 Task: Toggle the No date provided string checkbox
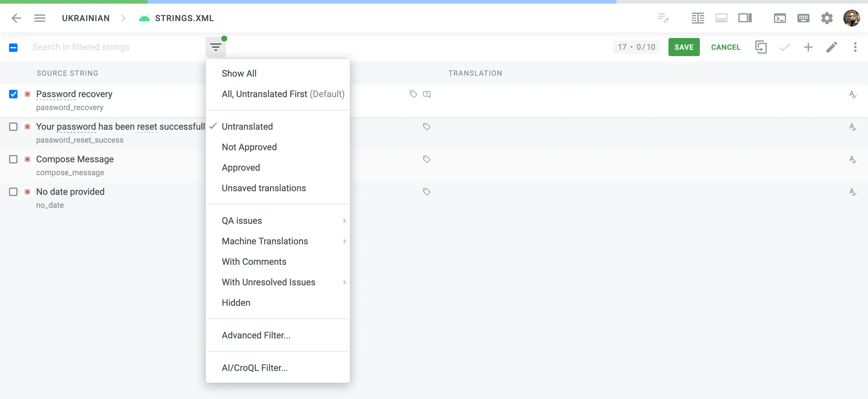pyautogui.click(x=13, y=192)
